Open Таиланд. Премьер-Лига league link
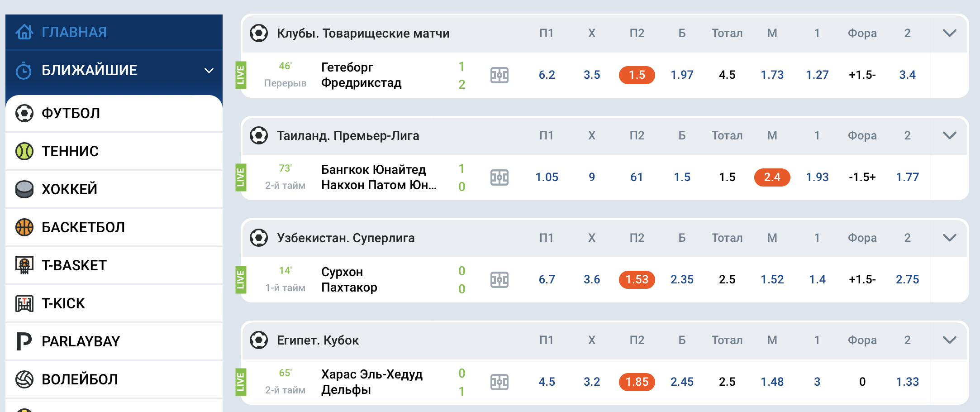This screenshot has height=412, width=980. pyautogui.click(x=347, y=136)
